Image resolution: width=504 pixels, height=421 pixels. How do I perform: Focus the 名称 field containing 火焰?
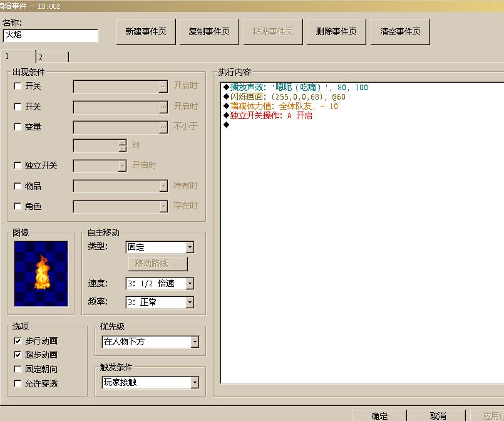[51, 35]
